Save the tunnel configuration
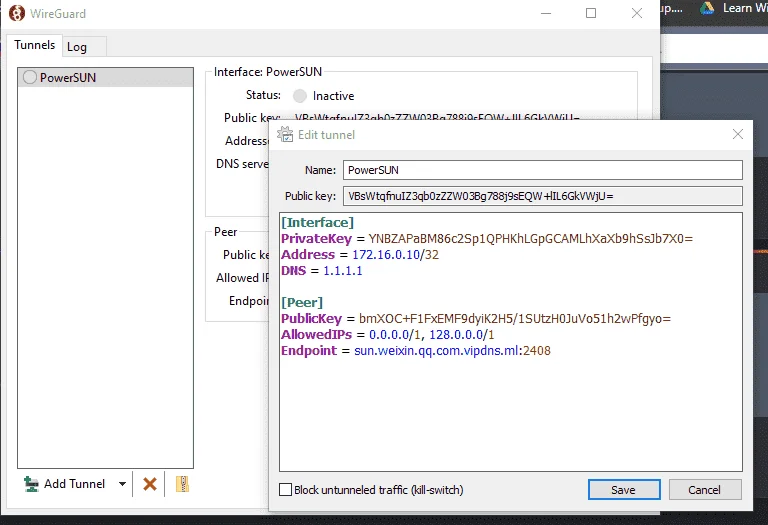The height and width of the screenshot is (525, 768). click(624, 490)
